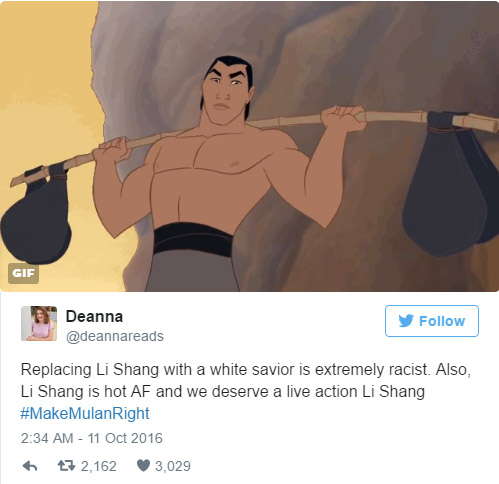Image resolution: width=499 pixels, height=484 pixels.
Task: Retweet using the retweet arrows icon
Action: [x=66, y=466]
